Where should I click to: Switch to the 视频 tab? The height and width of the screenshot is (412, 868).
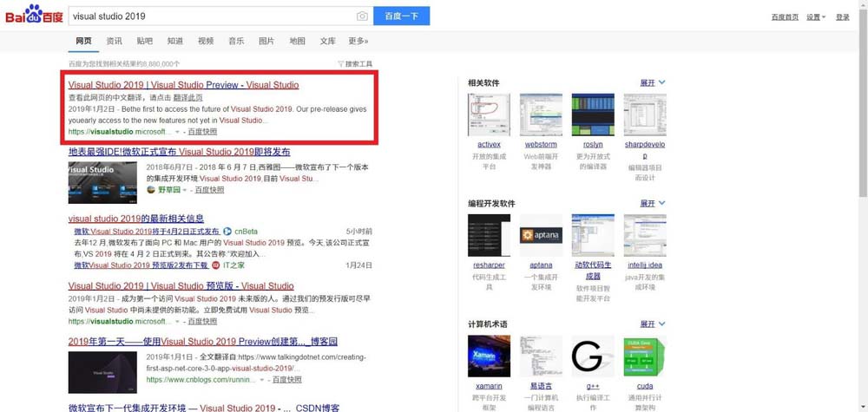coord(206,41)
